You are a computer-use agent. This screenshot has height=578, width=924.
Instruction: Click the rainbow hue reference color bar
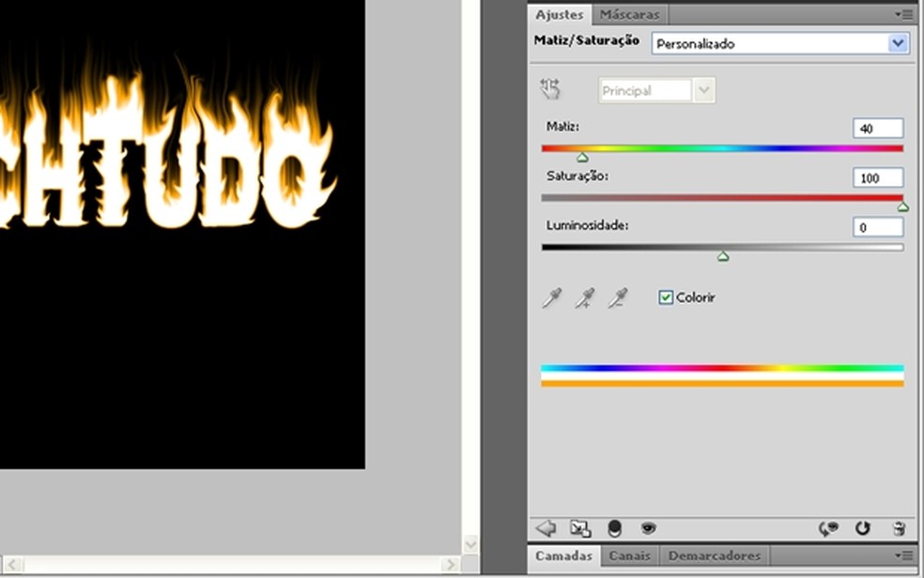click(722, 369)
